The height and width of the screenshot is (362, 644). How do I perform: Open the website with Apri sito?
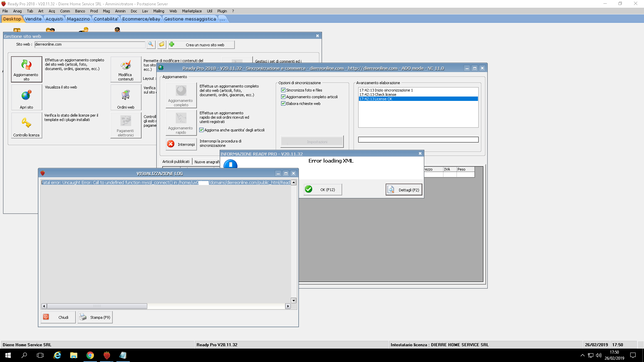[26, 97]
